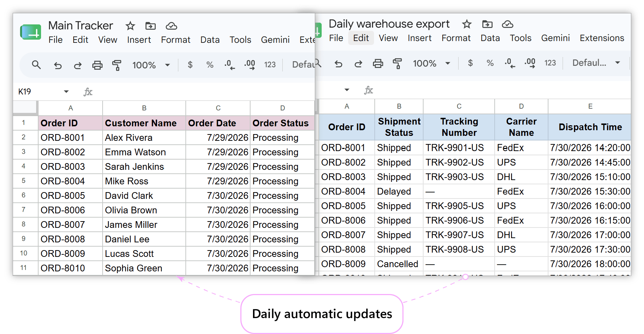Open Edit menu in Daily warehouse export
Viewport: 644px width, 334px height.
[x=361, y=38]
